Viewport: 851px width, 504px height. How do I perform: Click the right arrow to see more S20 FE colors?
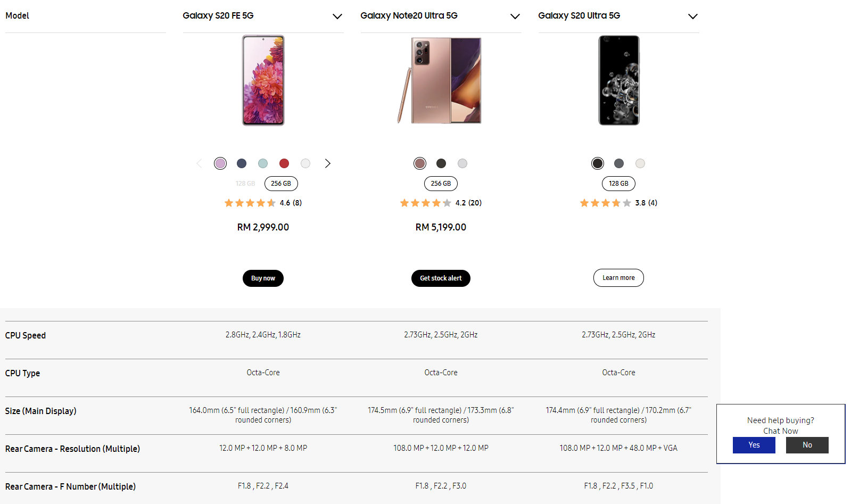pos(327,163)
